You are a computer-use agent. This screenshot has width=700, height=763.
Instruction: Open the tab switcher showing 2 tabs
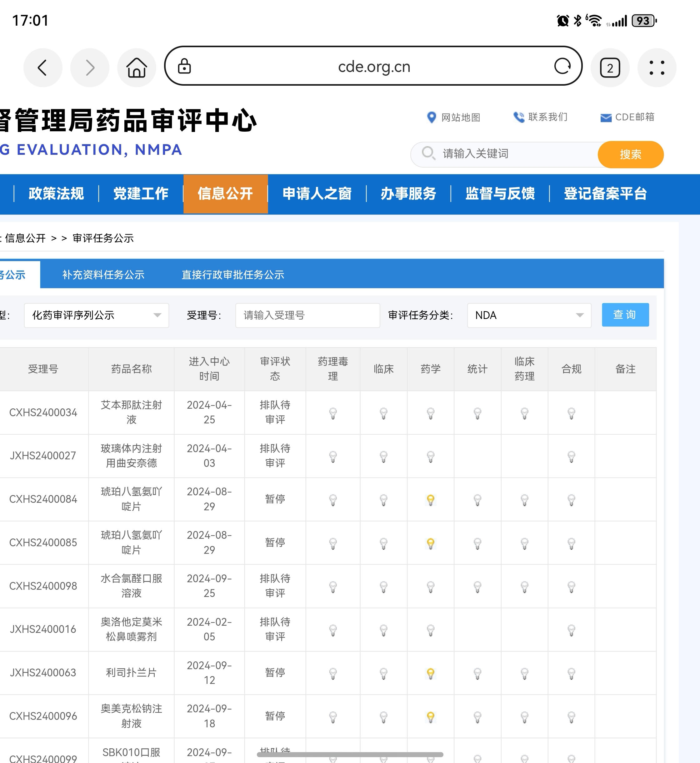pos(610,68)
